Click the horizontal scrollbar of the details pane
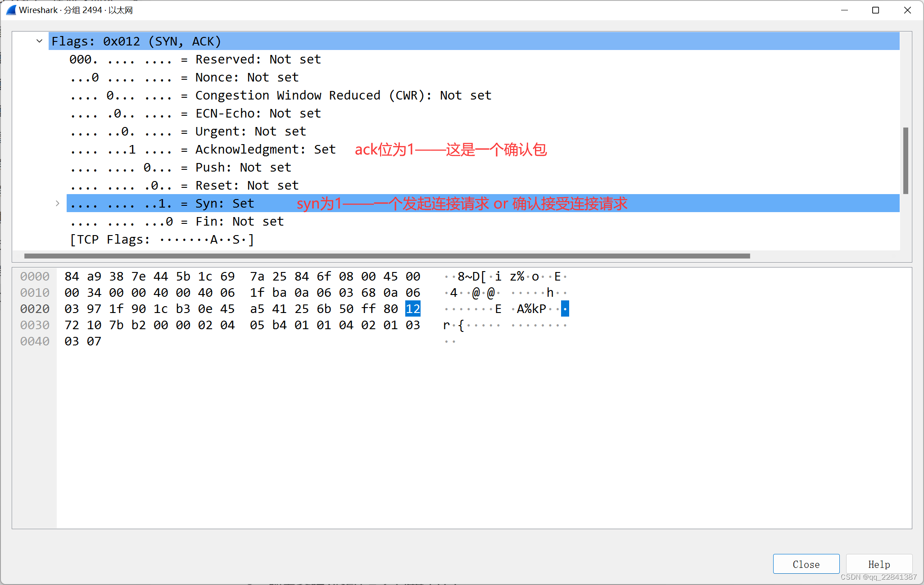924x585 pixels. tap(387, 256)
